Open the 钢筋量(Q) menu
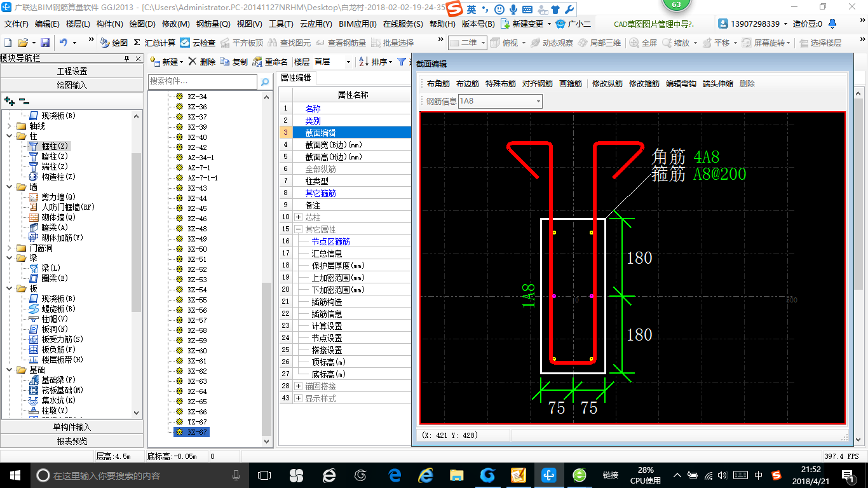The image size is (868, 488). pyautogui.click(x=214, y=24)
